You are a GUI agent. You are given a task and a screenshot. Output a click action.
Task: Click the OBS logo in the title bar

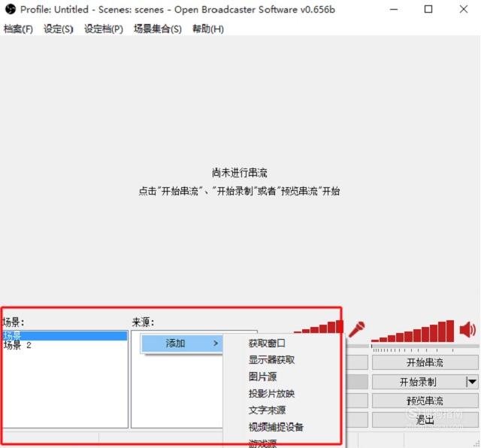click(x=10, y=9)
